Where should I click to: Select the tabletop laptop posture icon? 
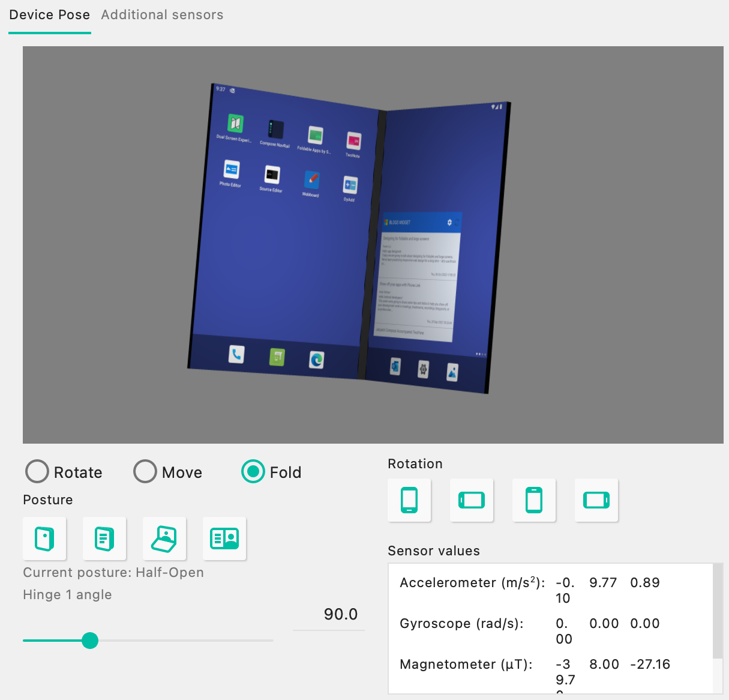[x=164, y=539]
